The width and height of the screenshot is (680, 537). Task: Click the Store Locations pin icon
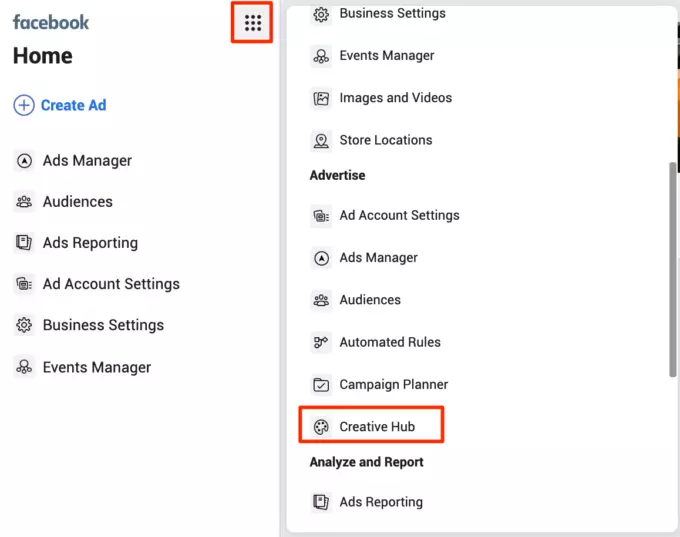point(321,141)
